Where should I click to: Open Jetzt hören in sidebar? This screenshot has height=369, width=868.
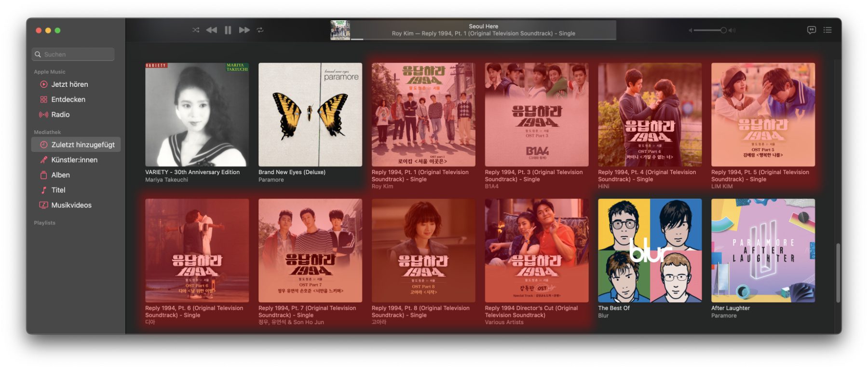click(x=69, y=84)
